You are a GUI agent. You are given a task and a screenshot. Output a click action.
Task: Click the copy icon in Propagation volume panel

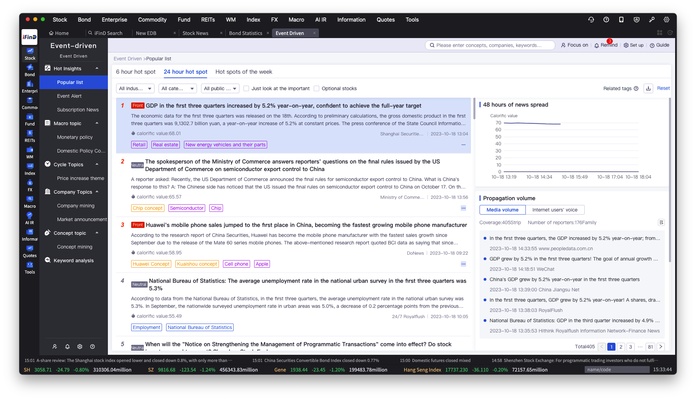click(x=661, y=222)
